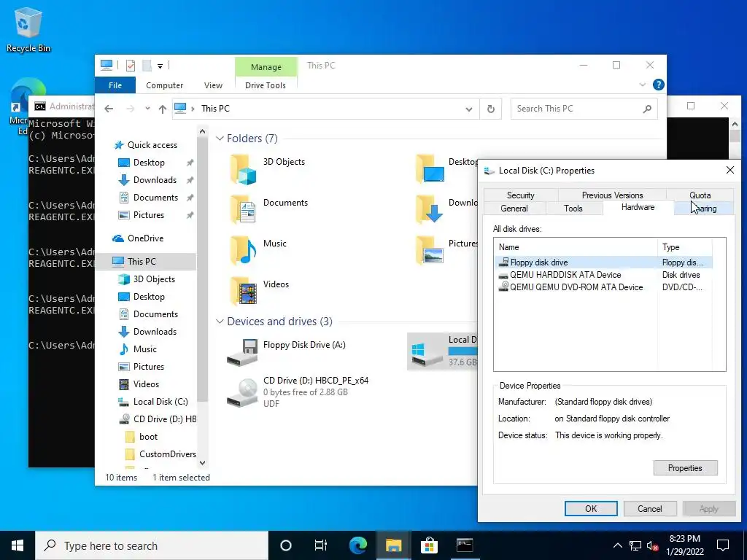Select the Pictures folder icon in content pane
Viewport: 747px width, 560px height.
coord(430,251)
